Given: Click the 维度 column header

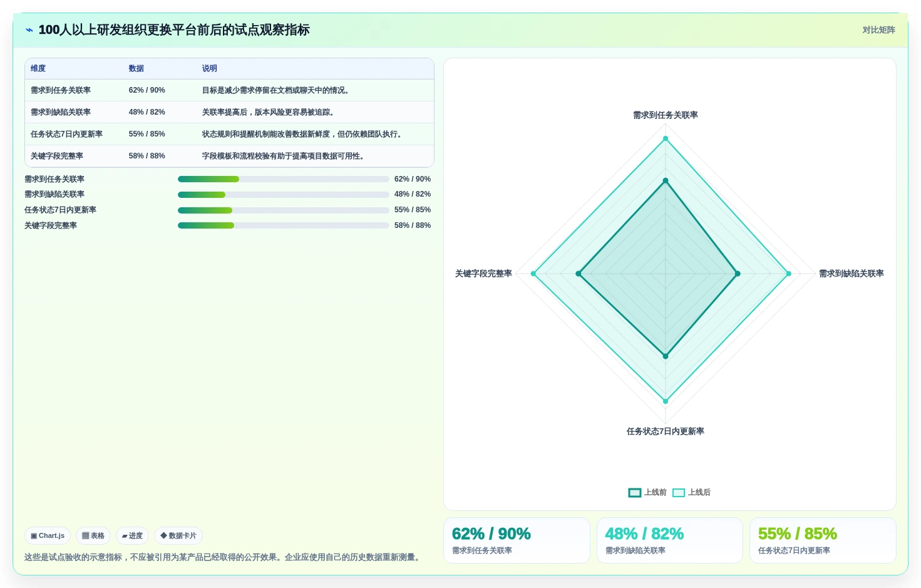Looking at the screenshot, I should coord(38,69).
